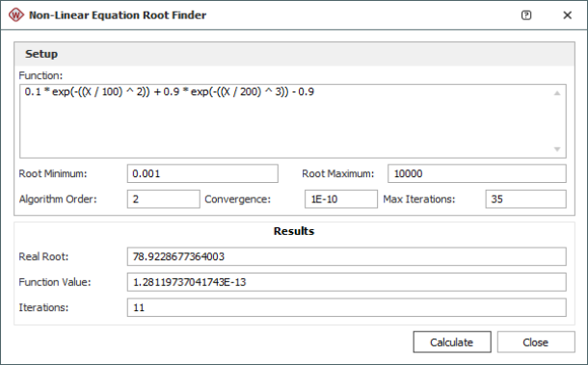This screenshot has width=588, height=365.
Task: Click the Function box scroll up arrow
Action: [x=557, y=93]
